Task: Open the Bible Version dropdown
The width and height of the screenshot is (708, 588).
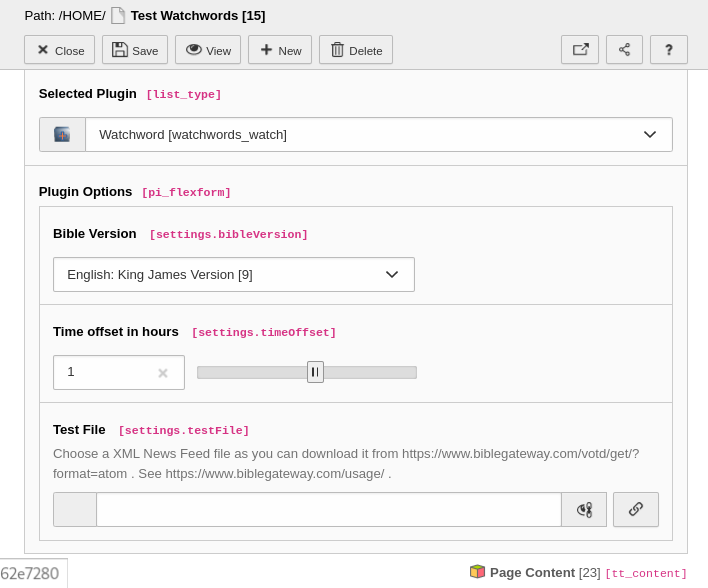Action: [x=234, y=275]
